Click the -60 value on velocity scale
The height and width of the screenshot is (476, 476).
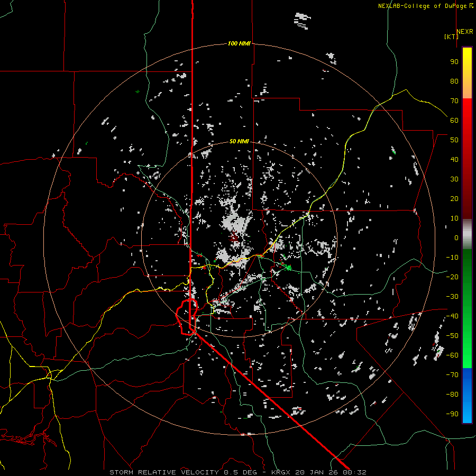coord(452,355)
